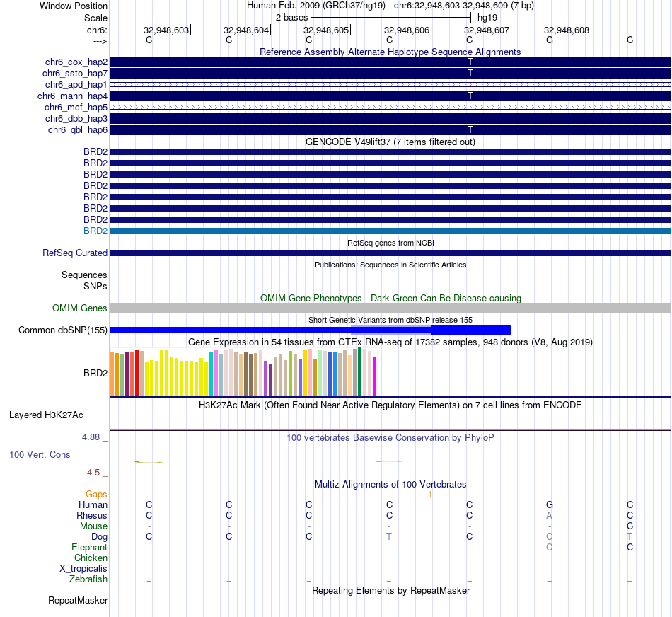Click the magenta bar in GTEx chart
Screen dimensions: 672x617
pyautogui.click(x=375, y=376)
